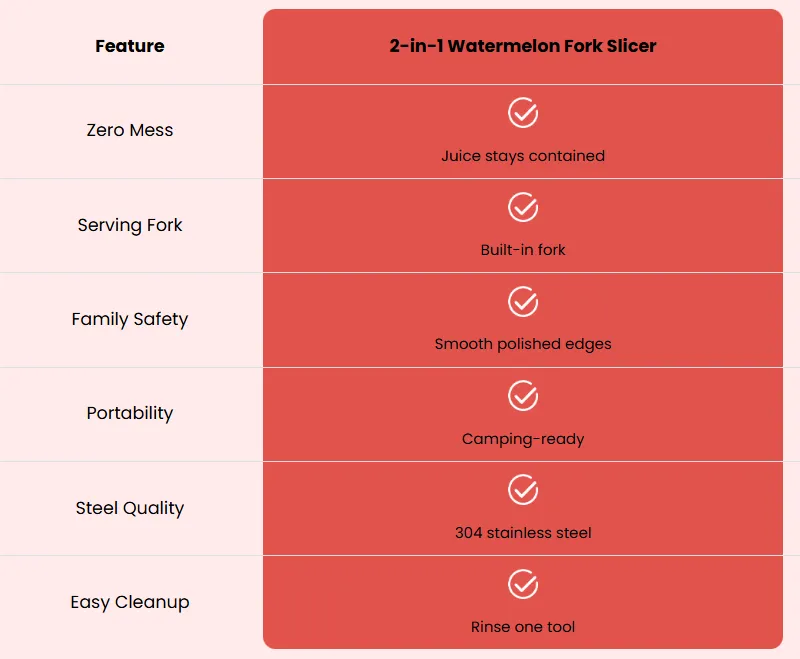Select the Built-in fork description
The height and width of the screenshot is (659, 800).
click(523, 250)
